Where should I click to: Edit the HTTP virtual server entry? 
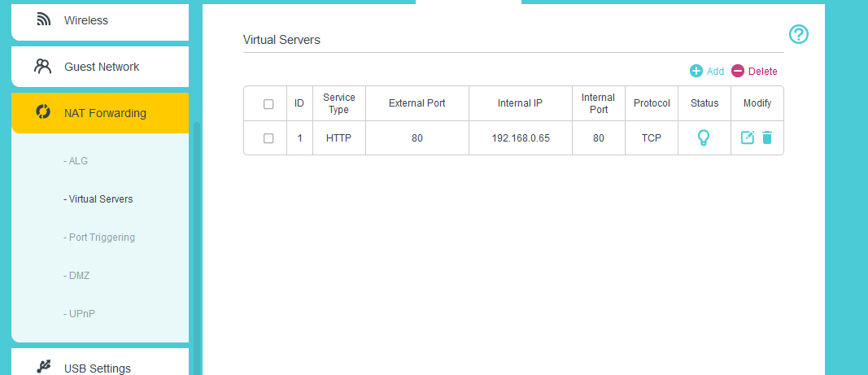[x=748, y=138]
